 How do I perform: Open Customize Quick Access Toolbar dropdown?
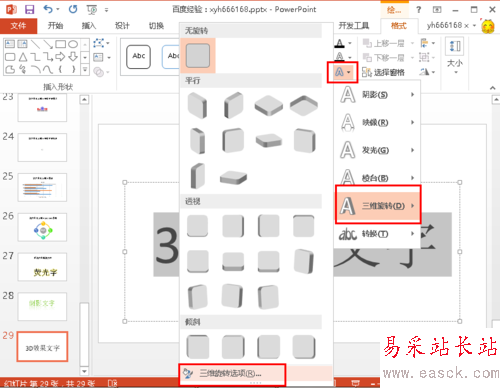tap(106, 10)
